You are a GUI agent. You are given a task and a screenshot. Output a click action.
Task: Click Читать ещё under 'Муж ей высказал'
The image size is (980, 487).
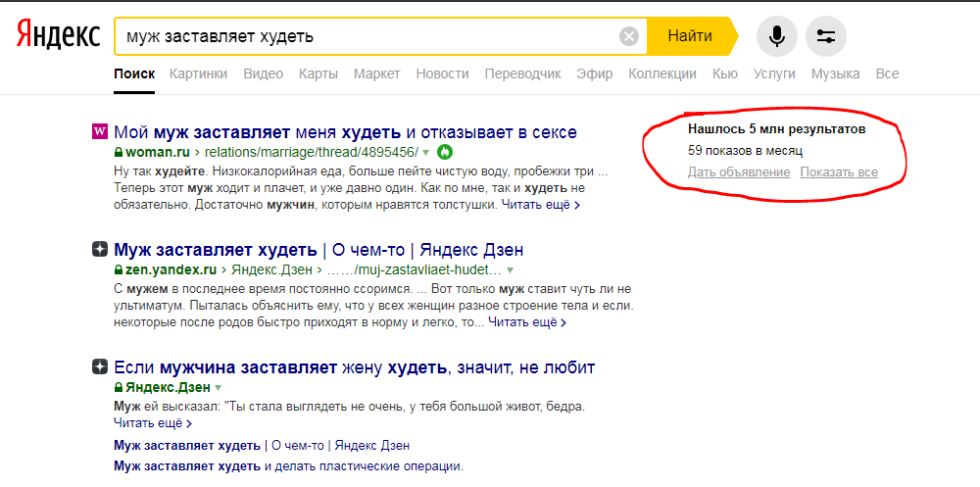(153, 423)
